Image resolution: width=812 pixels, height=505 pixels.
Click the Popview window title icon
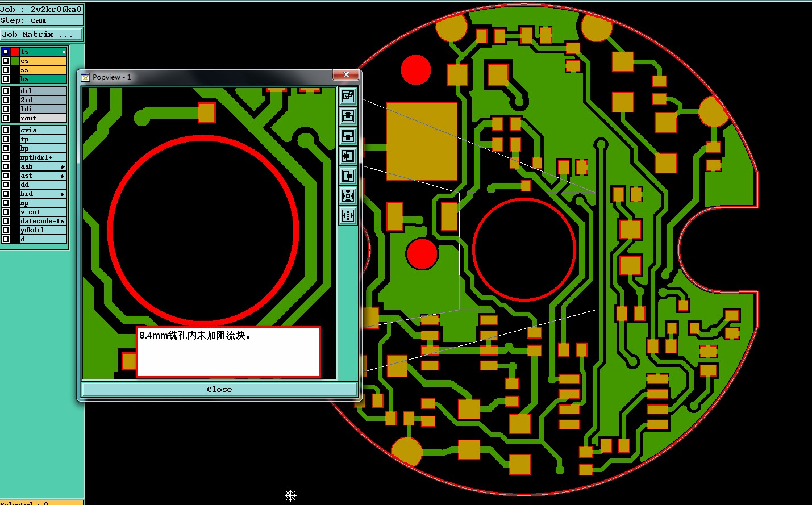85,77
